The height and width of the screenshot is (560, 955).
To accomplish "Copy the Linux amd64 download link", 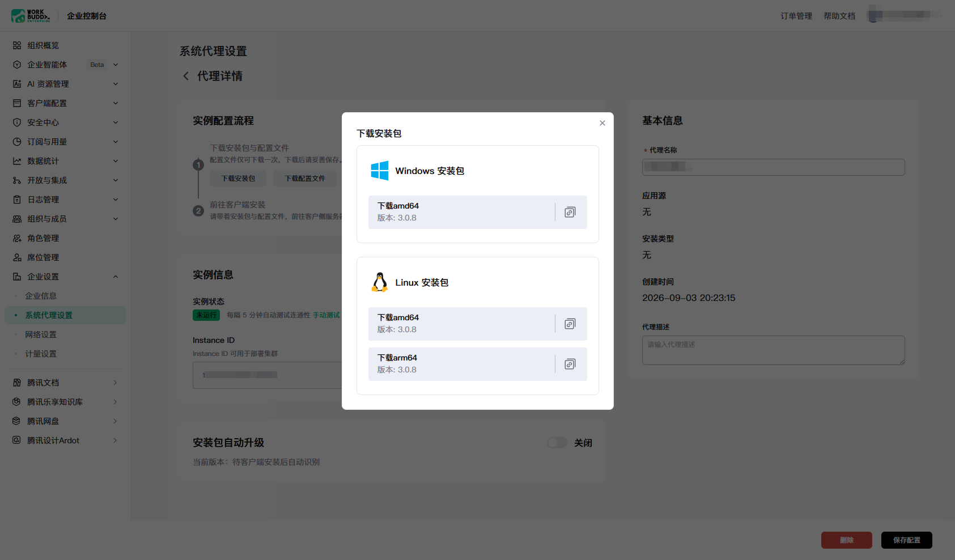I will (x=570, y=324).
